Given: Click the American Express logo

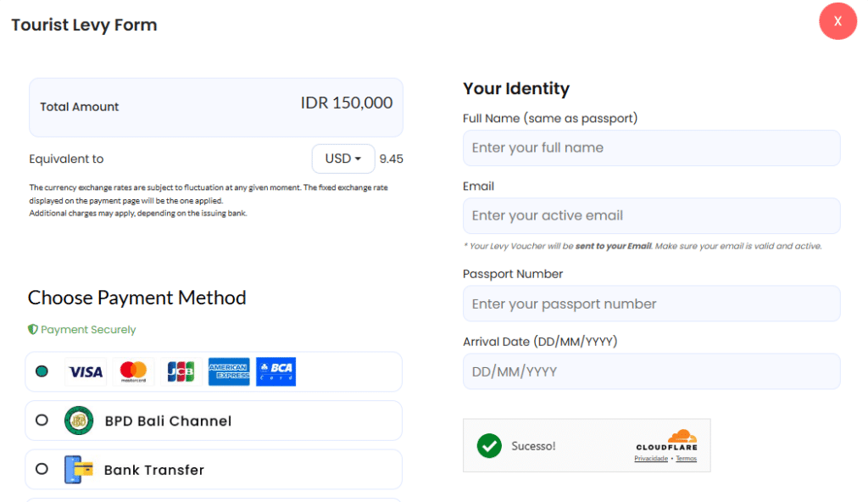Looking at the screenshot, I should (229, 371).
